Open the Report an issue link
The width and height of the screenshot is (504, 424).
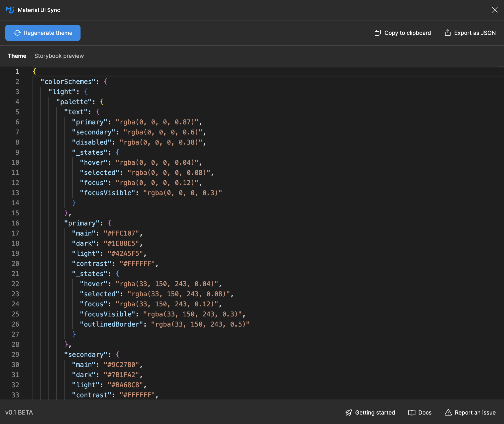[x=475, y=413]
